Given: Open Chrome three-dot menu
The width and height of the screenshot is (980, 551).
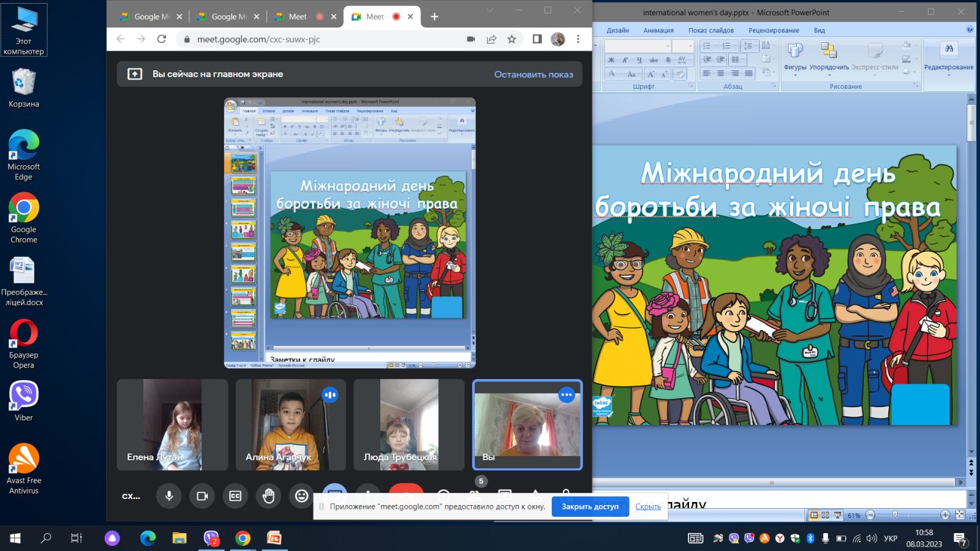Looking at the screenshot, I should (x=578, y=39).
